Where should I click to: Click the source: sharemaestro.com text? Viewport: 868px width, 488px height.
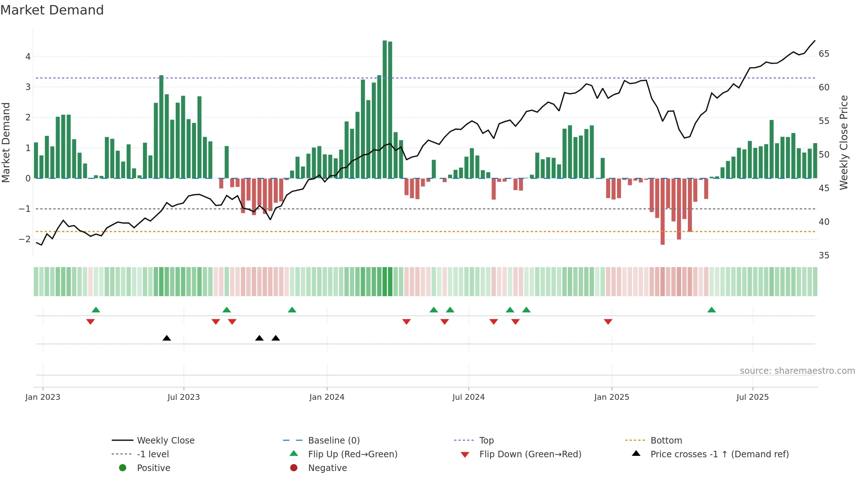797,371
